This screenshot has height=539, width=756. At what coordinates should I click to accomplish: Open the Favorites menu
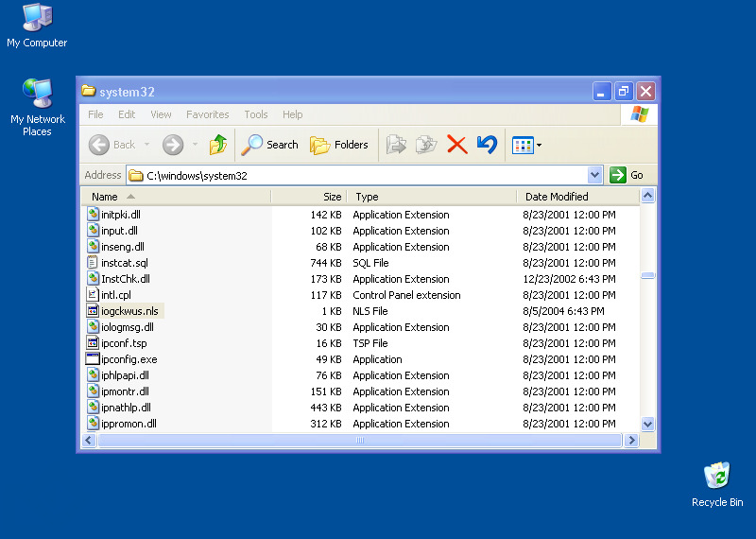point(207,114)
